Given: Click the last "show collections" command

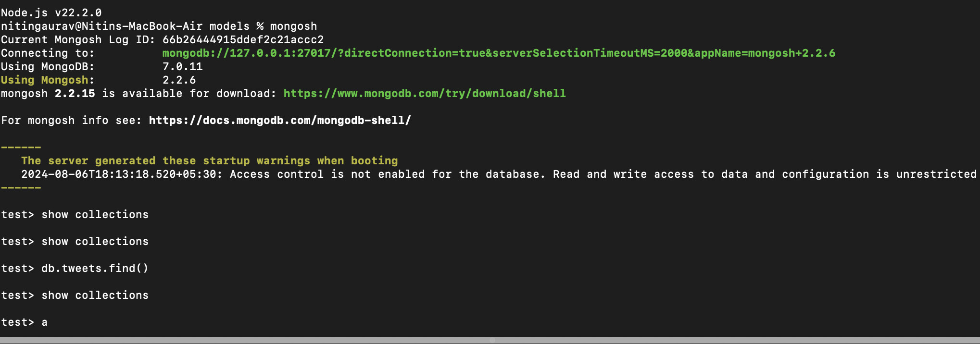Looking at the screenshot, I should coord(95,295).
